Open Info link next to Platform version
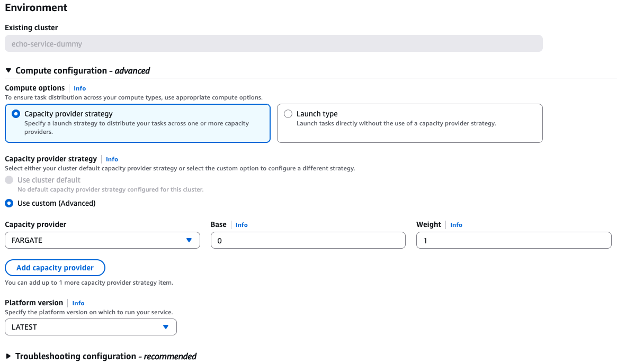Viewport: 617px width, 364px height. [x=78, y=303]
